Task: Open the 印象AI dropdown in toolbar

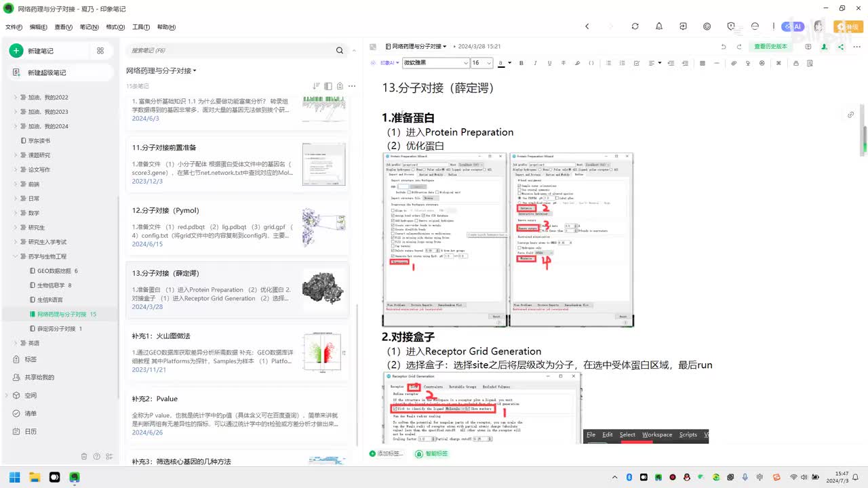Action: [x=389, y=62]
